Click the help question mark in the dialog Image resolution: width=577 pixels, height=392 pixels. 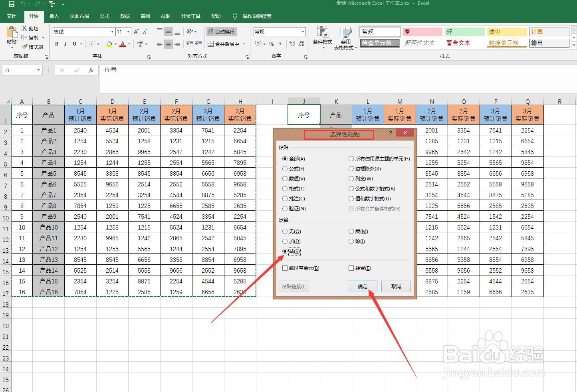click(390, 133)
